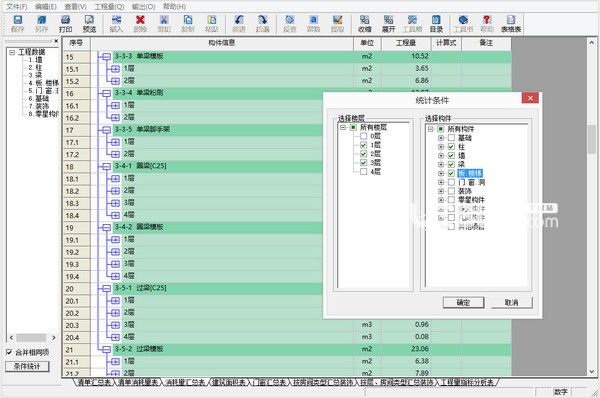
Task: Click the 打印 print toolbar icon
Action: click(x=65, y=24)
